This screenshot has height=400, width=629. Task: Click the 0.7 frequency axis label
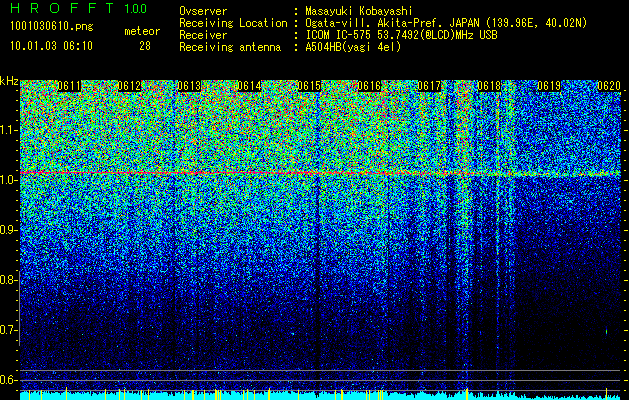[x=7, y=330]
